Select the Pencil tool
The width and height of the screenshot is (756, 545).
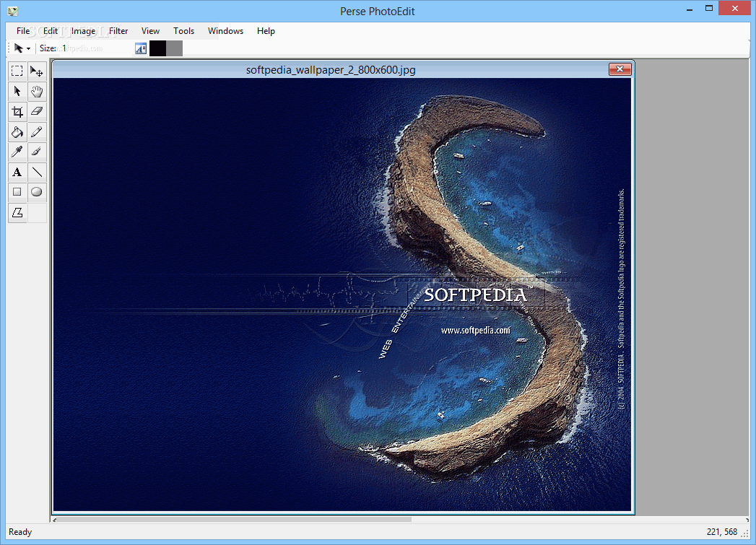pyautogui.click(x=37, y=131)
